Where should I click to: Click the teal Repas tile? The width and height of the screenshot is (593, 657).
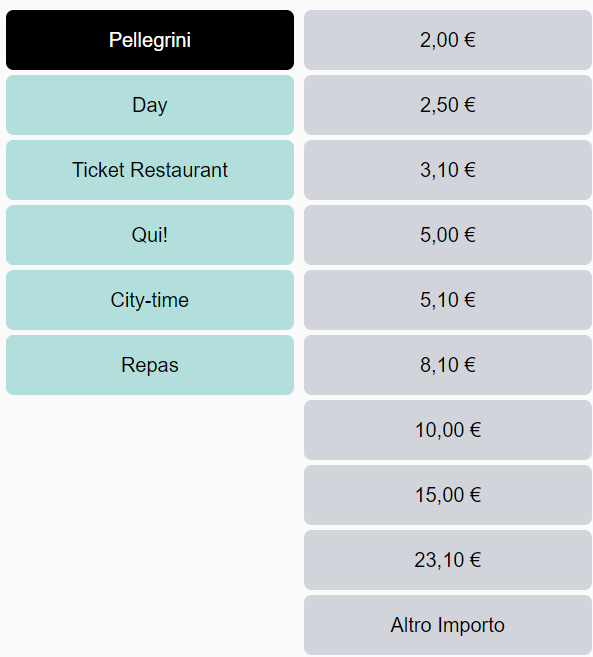(150, 365)
